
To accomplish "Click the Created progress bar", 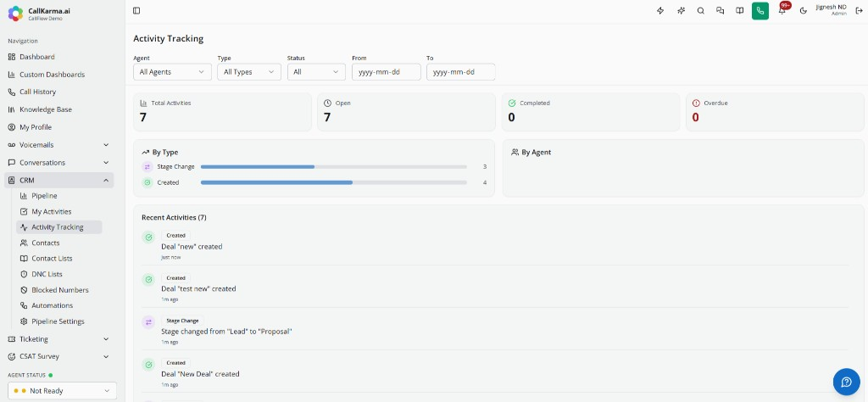I will [x=334, y=182].
